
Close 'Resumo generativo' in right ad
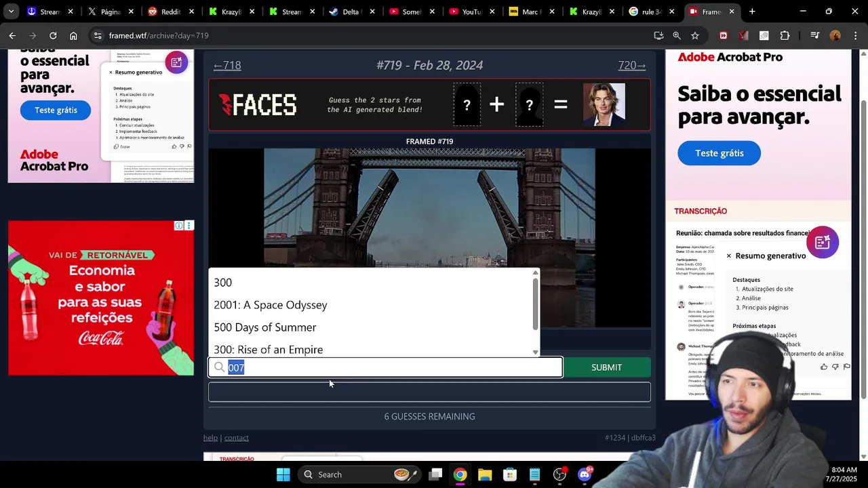729,256
